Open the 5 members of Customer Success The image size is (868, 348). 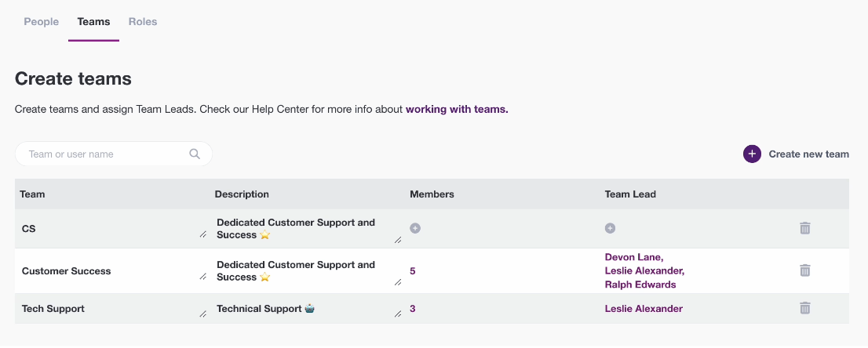pos(413,271)
